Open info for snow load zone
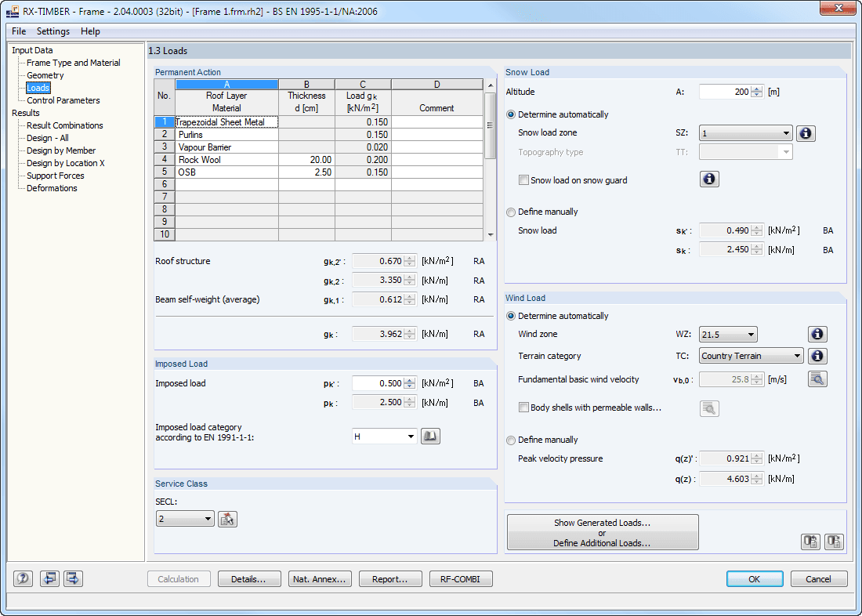Screen dimensions: 862x616 click(x=806, y=133)
